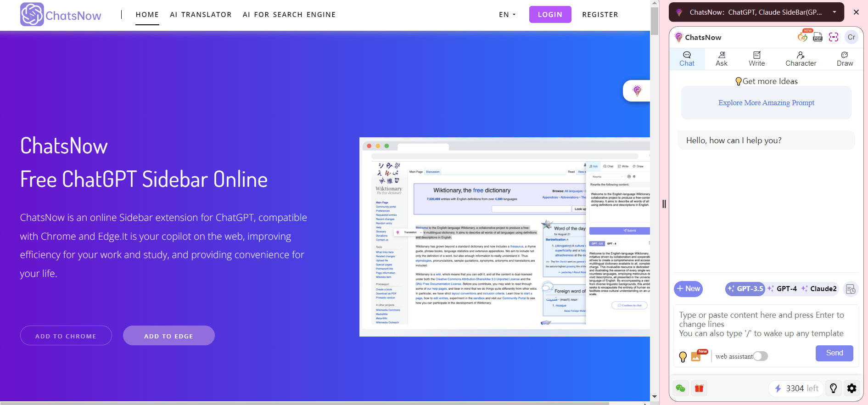Open the WeChat icon in the sidebar footer
The height and width of the screenshot is (405, 868).
(x=681, y=388)
